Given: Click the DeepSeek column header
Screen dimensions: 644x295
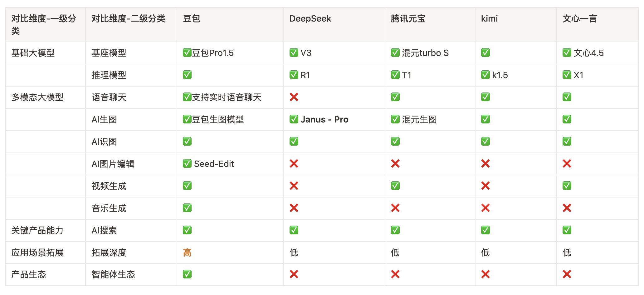Looking at the screenshot, I should pos(310,19).
